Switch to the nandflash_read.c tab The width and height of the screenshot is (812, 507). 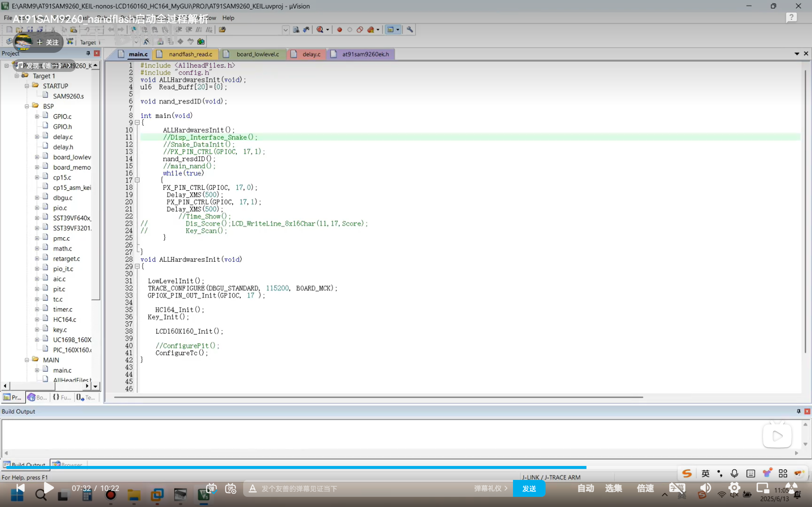click(x=185, y=54)
